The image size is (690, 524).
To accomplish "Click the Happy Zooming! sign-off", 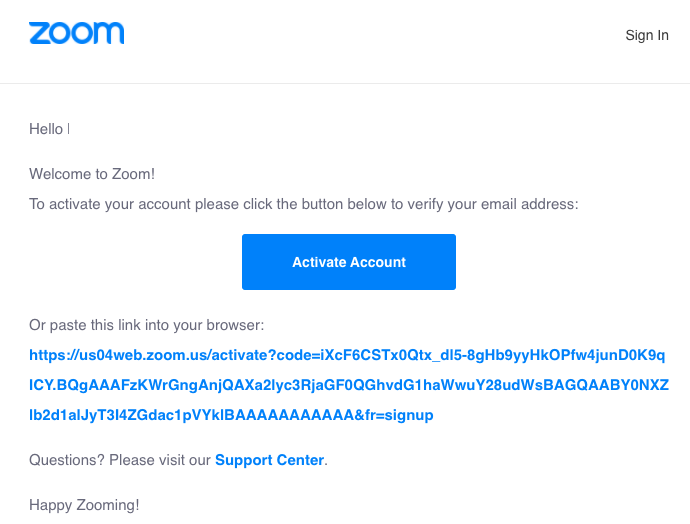I will coord(84,505).
